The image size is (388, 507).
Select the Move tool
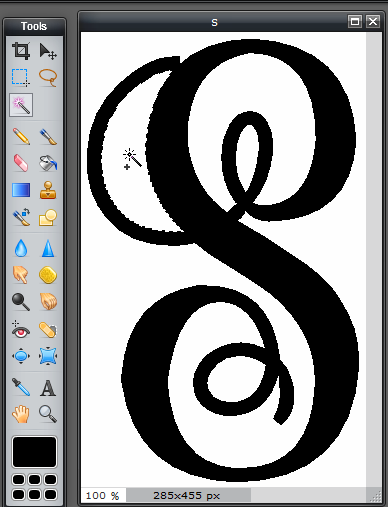tap(48, 51)
